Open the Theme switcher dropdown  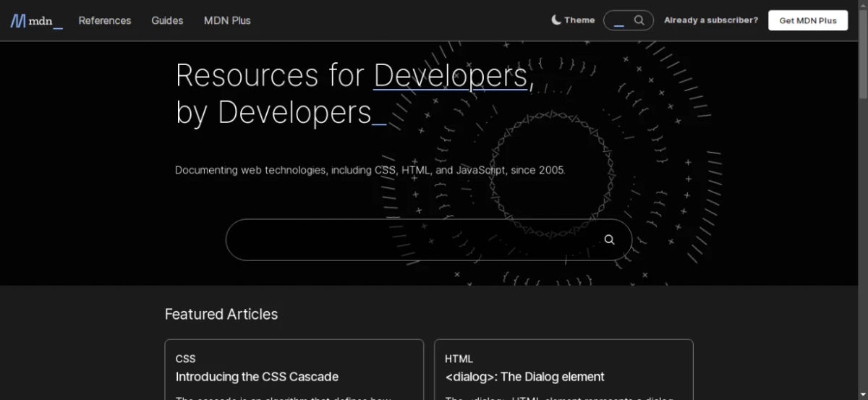(573, 20)
